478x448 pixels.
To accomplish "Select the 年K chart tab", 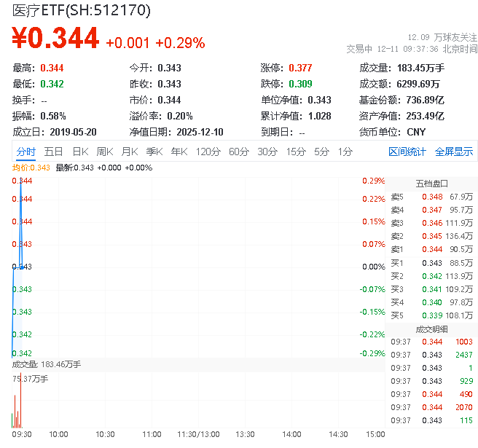I will coord(179,152).
